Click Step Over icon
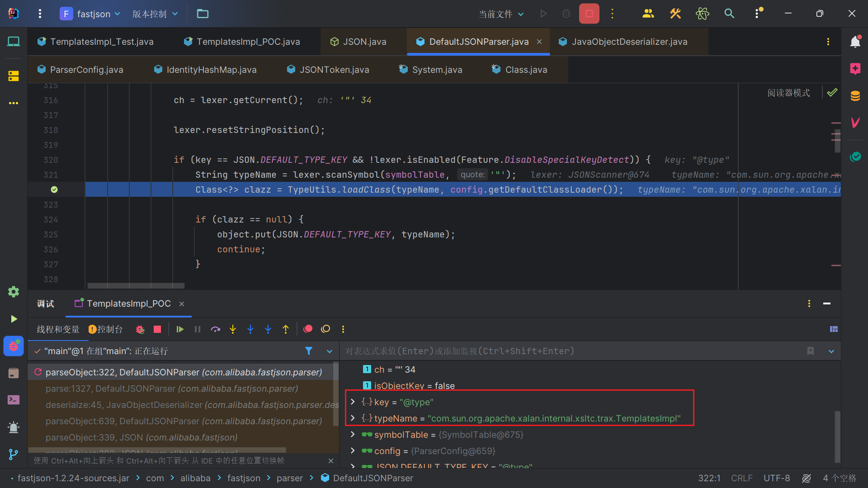The width and height of the screenshot is (868, 488). pos(215,329)
